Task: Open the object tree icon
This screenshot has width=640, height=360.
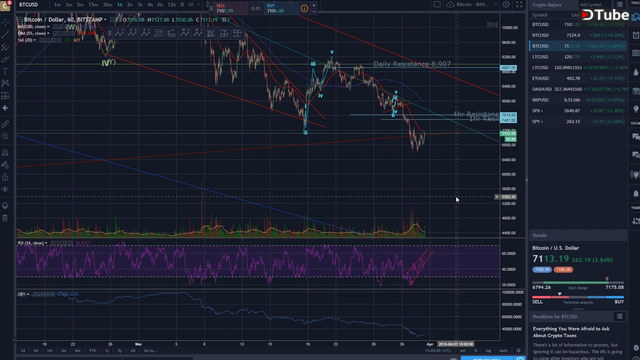Action: [x=5, y=206]
